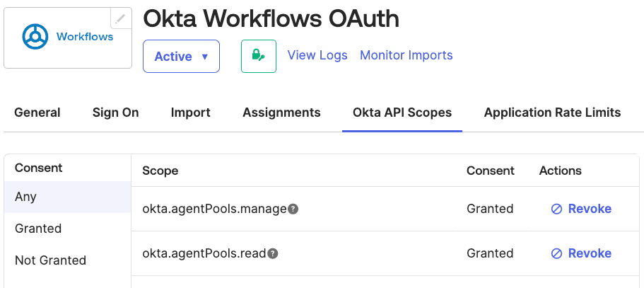644x288 pixels.
Task: Open the Application Rate Limits tab
Action: tap(552, 113)
